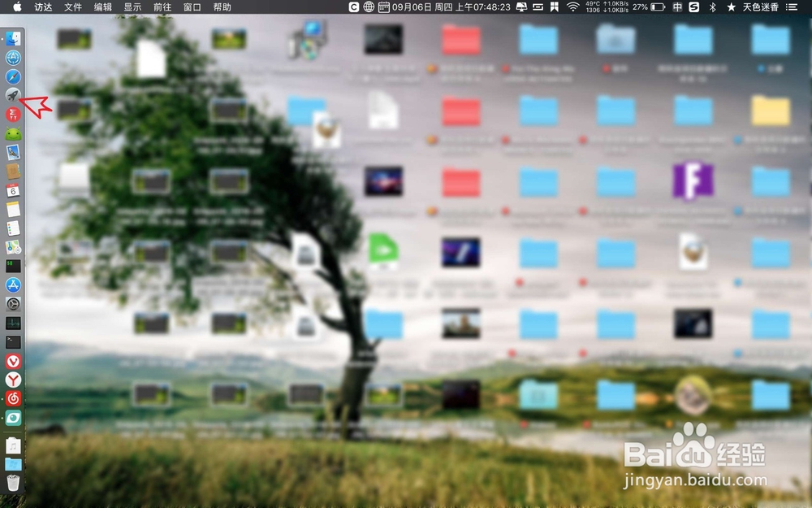Open NetEase Cloud Music from the Dock
The image size is (812, 508).
coord(13,398)
